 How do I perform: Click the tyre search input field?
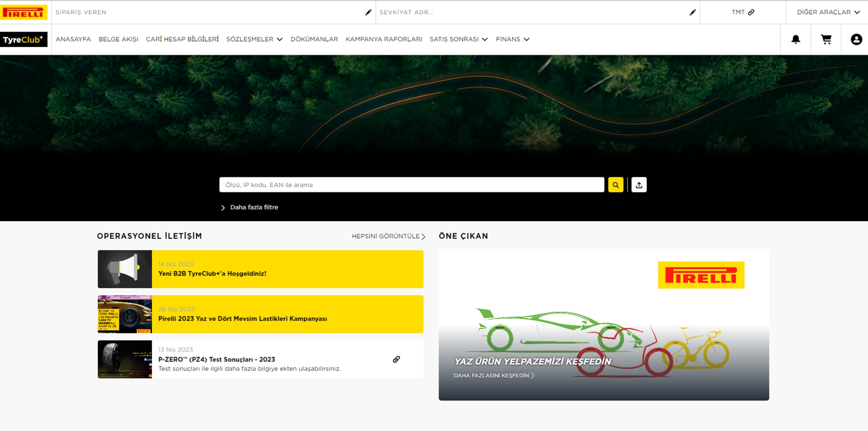point(411,185)
